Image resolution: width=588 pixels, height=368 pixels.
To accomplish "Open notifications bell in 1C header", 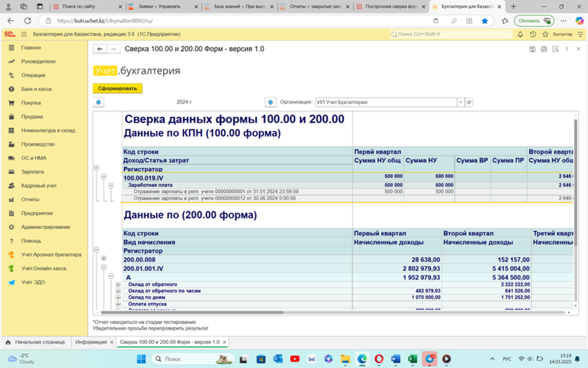I will [x=520, y=34].
